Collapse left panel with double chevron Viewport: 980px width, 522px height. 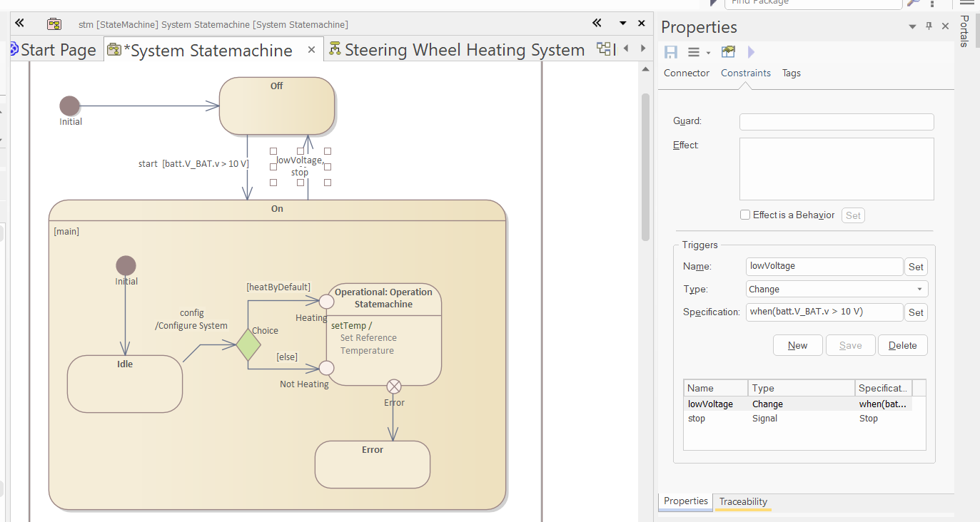[19, 24]
